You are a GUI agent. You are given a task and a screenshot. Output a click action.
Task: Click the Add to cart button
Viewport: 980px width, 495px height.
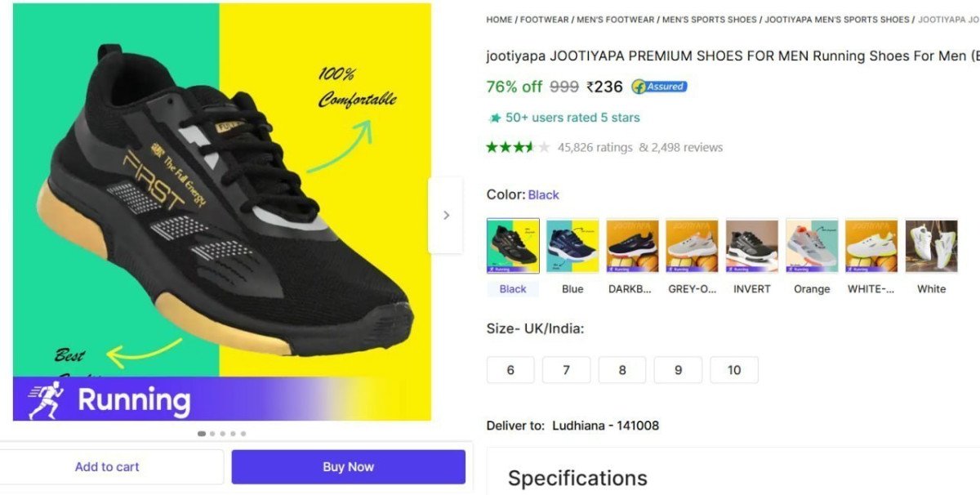coord(107,466)
